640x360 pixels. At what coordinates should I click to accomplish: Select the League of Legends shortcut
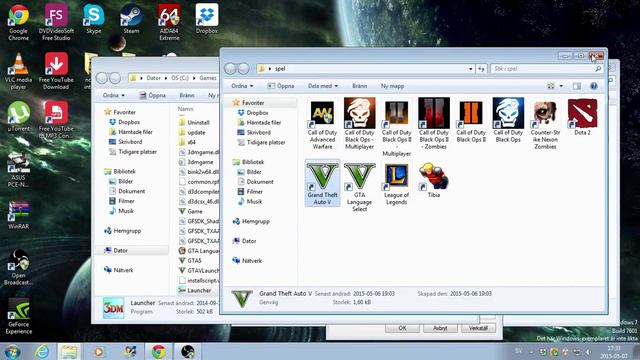[x=397, y=183]
